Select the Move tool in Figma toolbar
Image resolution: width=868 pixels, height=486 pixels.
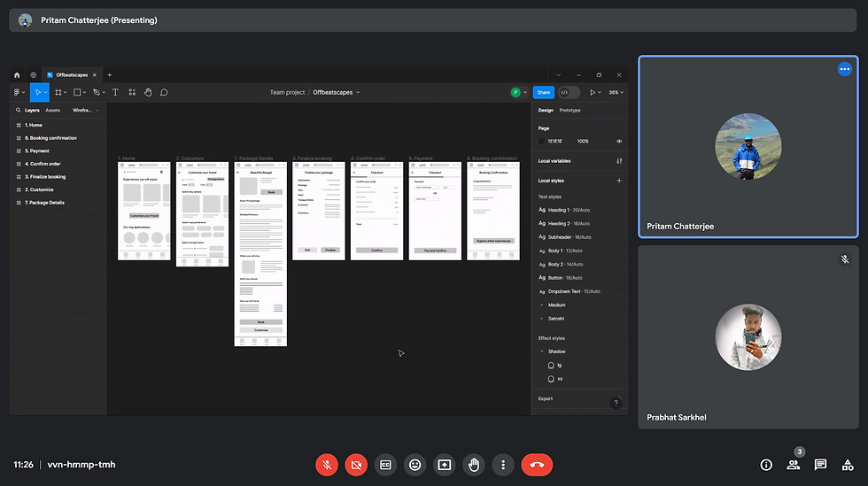[x=37, y=92]
